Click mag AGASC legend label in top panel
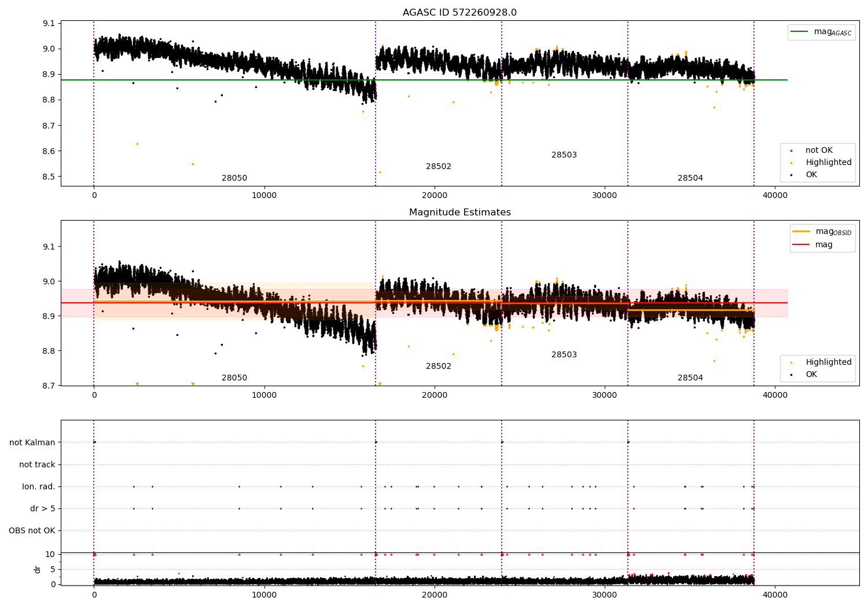Image resolution: width=868 pixels, height=608 pixels. tap(833, 32)
